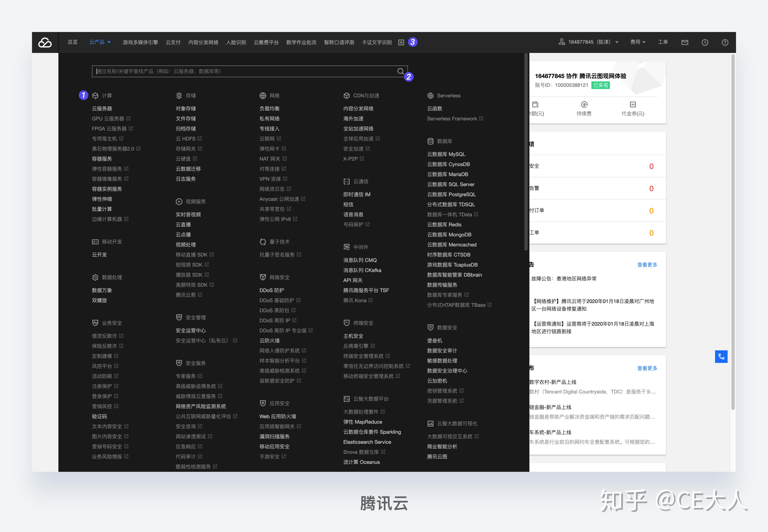
Task: Click the Tencent Cloud logo
Action: click(45, 42)
